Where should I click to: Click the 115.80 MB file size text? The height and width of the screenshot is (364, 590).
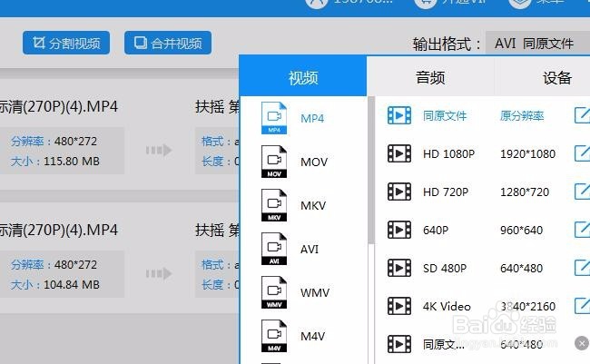tap(72, 162)
